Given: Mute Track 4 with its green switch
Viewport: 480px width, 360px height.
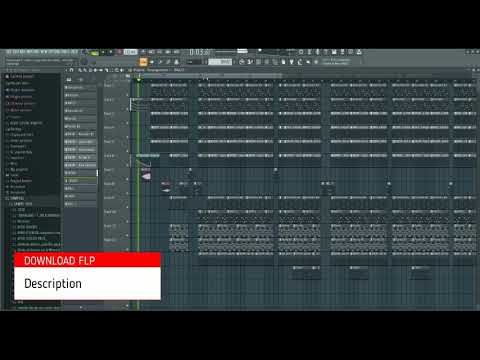Looking at the screenshot, I should (x=127, y=138).
